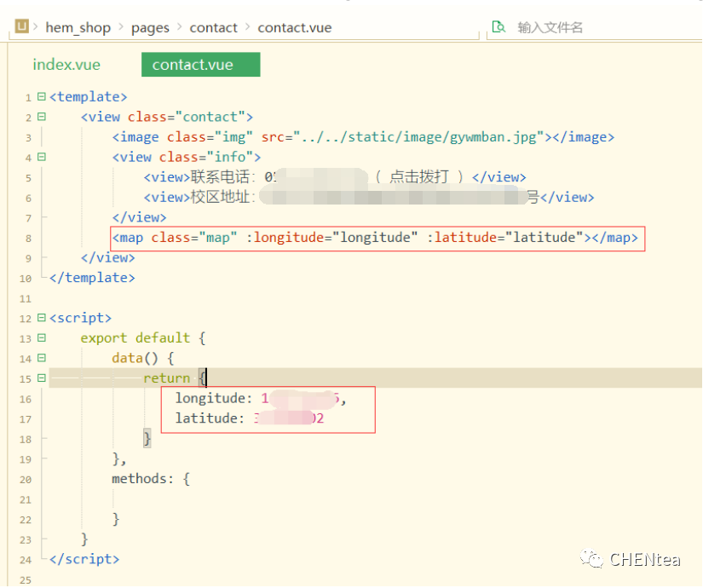Click the 联系电话 text on line 5
The height and width of the screenshot is (588, 703).
[220, 177]
